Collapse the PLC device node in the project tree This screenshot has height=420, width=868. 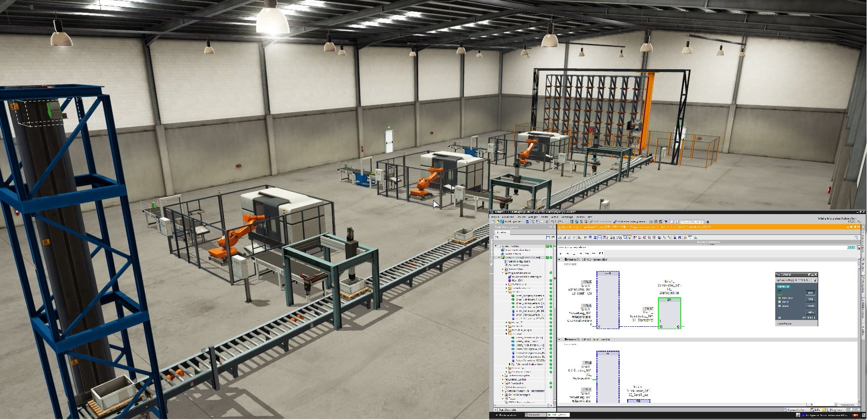click(x=499, y=258)
